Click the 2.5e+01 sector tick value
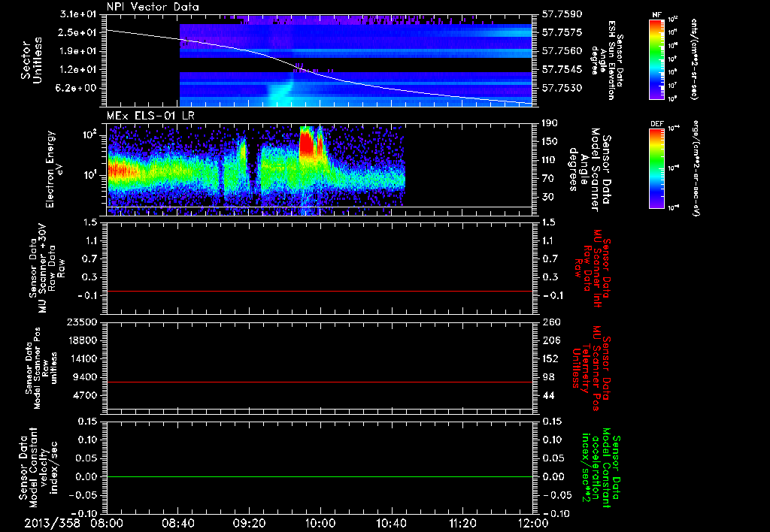The image size is (770, 532). coord(78,32)
